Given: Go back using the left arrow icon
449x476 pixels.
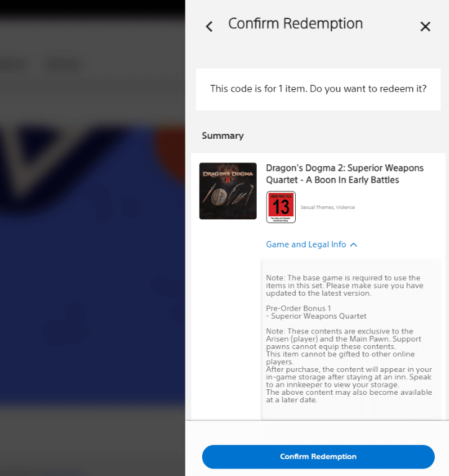Looking at the screenshot, I should tap(209, 27).
